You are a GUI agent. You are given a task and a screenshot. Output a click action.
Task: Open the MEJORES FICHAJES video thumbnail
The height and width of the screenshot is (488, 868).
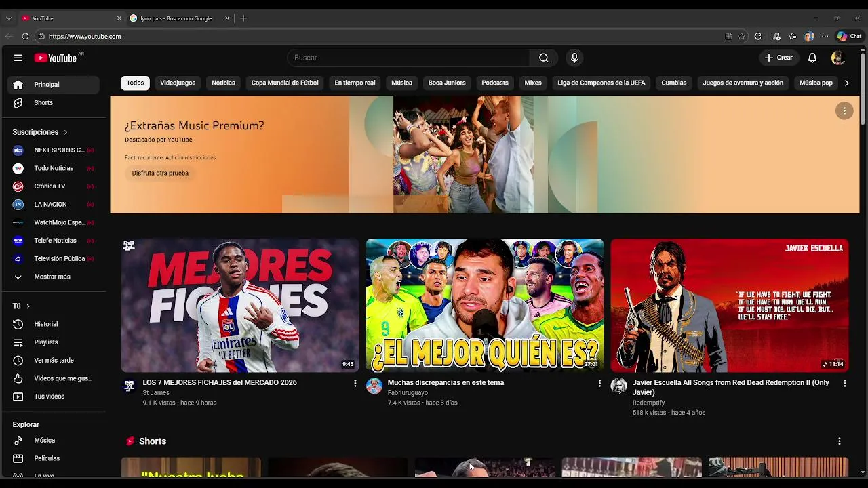240,305
